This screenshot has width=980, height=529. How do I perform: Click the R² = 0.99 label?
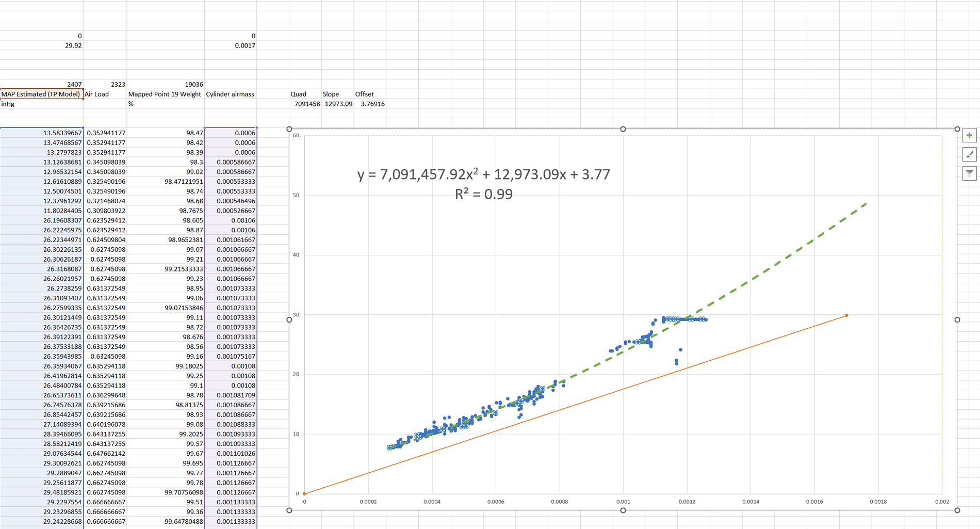click(484, 194)
